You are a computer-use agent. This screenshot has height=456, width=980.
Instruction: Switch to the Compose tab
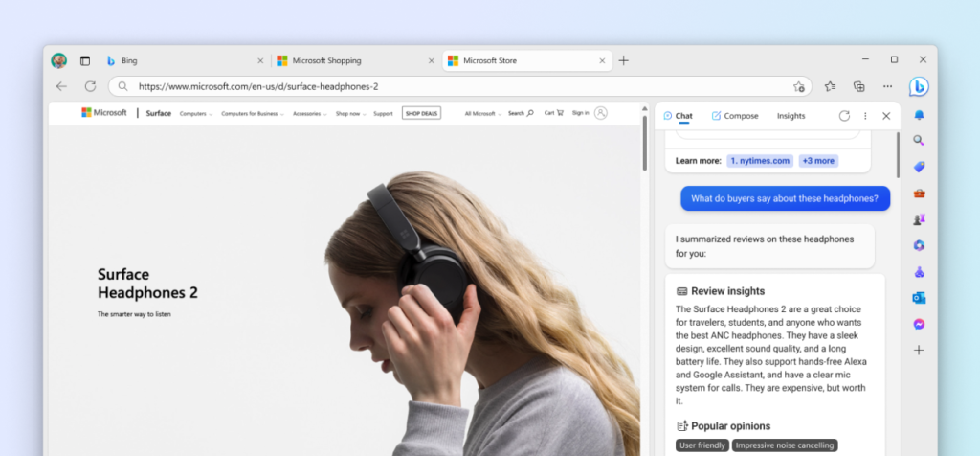(x=735, y=116)
